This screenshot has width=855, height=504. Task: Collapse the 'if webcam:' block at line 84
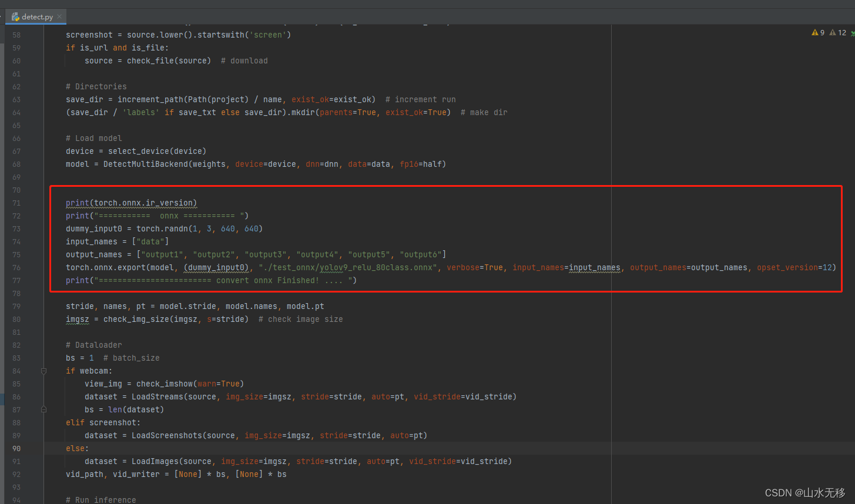point(43,371)
